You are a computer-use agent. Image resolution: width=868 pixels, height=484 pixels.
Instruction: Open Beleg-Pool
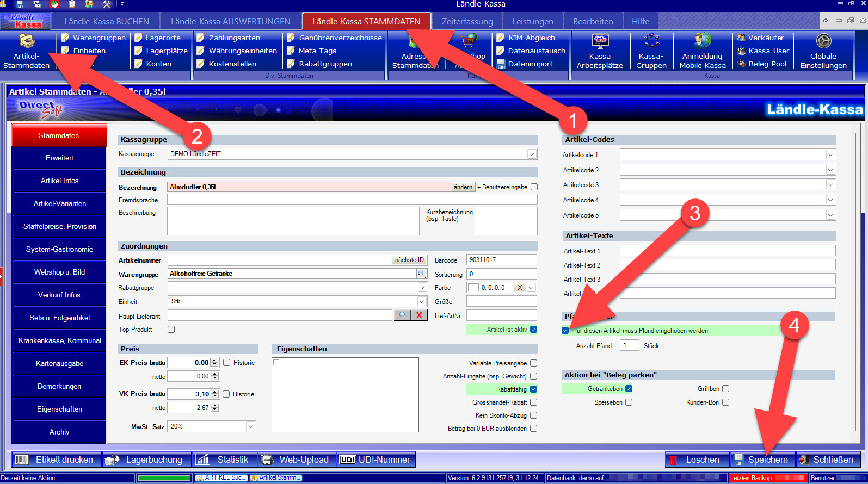pos(762,64)
